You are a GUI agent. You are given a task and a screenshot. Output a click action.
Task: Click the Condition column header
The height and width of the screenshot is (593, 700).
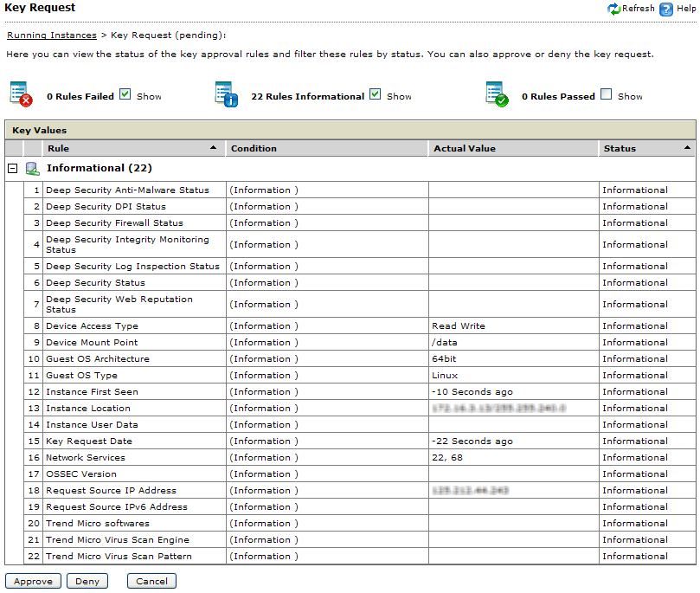coord(327,149)
